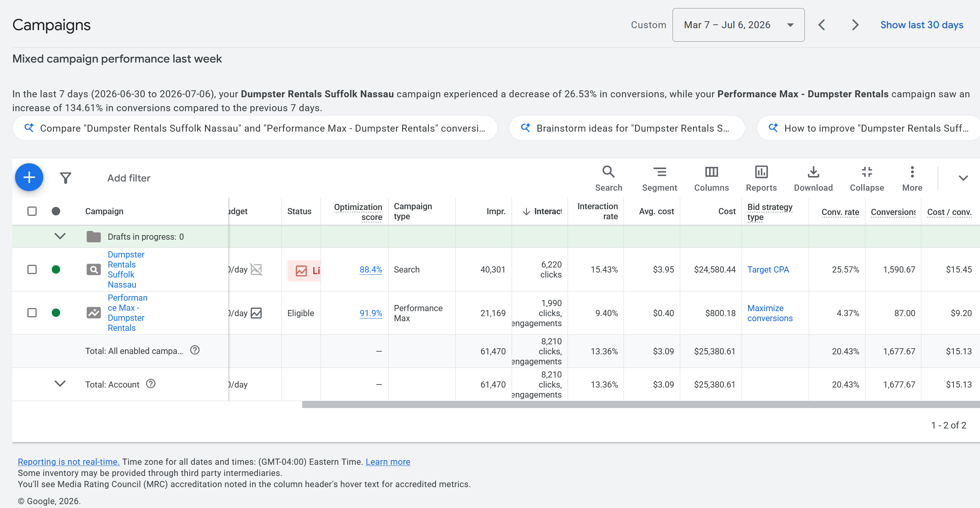
Task: Open the Segment tool
Action: pyautogui.click(x=659, y=179)
